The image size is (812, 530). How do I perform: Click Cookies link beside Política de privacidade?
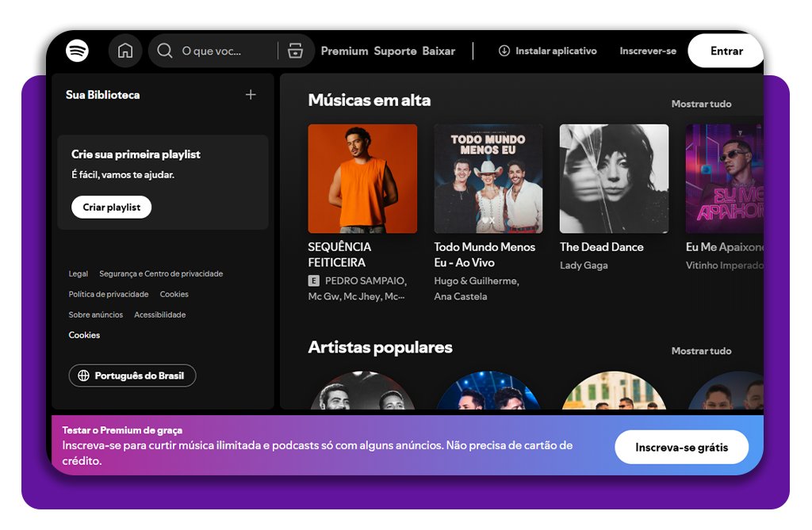174,294
